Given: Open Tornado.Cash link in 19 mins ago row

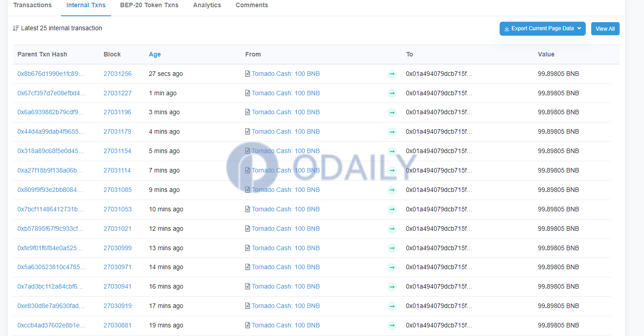Looking at the screenshot, I should [x=286, y=325].
